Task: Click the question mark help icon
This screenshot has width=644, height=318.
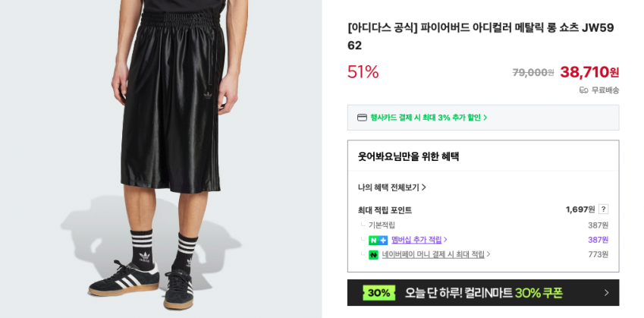Action: 603,209
